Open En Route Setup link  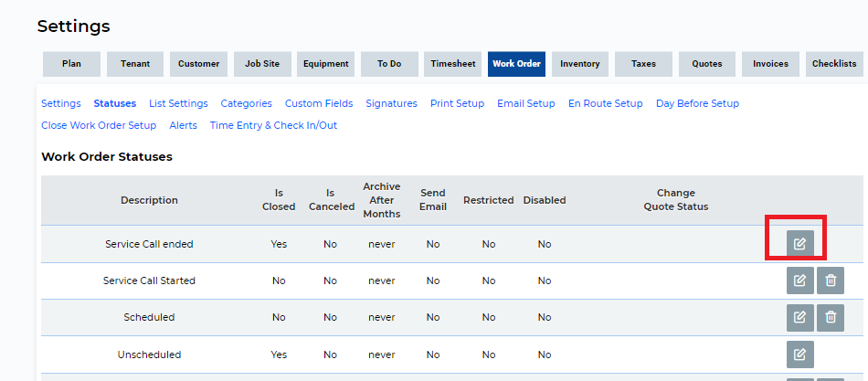[x=606, y=103]
